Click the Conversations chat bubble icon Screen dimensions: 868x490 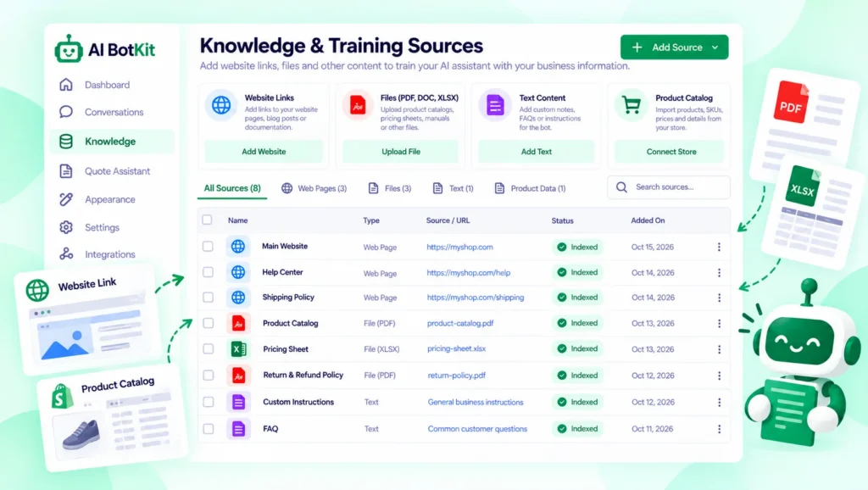66,112
